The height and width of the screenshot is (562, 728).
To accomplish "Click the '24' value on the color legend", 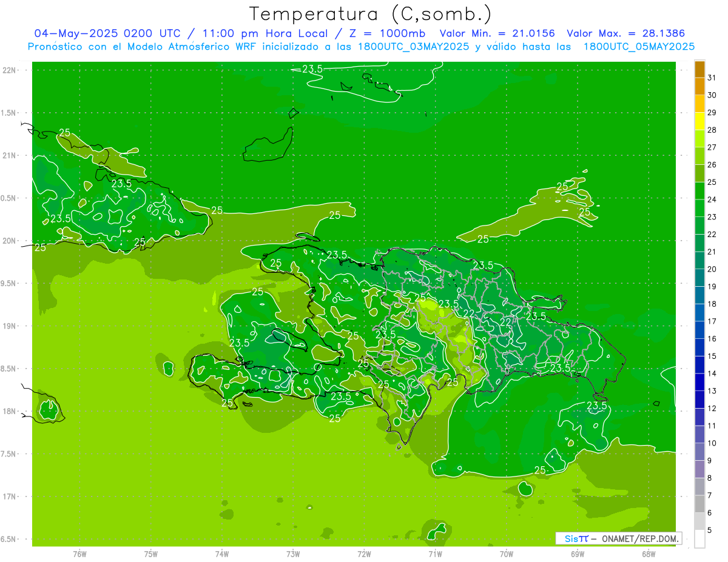I will [712, 199].
